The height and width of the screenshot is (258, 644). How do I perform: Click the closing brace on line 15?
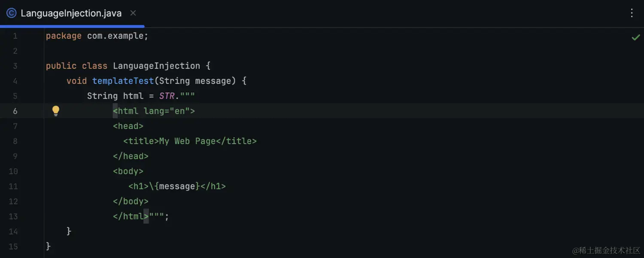(48, 246)
